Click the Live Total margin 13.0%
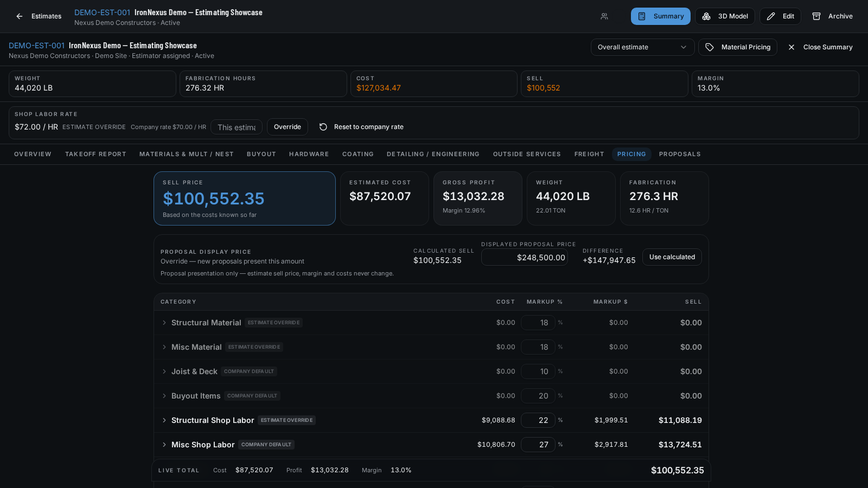Image resolution: width=868 pixels, height=488 pixels. 401,470
